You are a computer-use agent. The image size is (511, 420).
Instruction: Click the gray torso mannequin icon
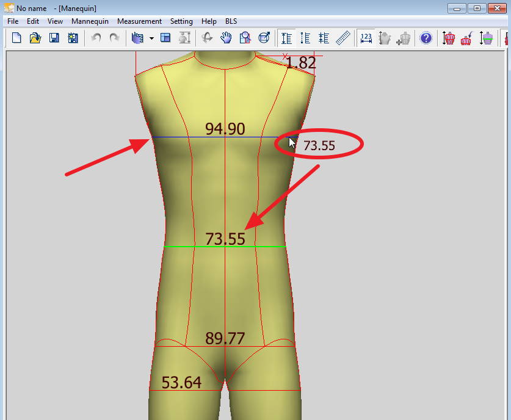(385, 38)
